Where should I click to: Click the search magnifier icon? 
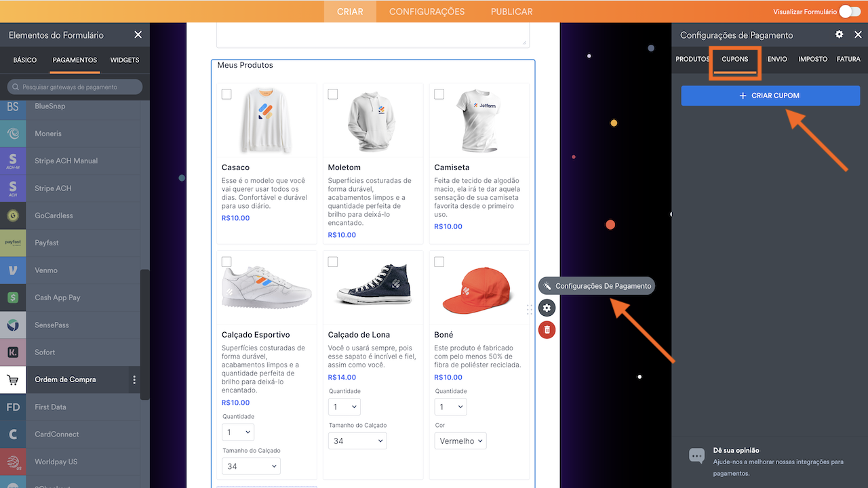pyautogui.click(x=16, y=87)
